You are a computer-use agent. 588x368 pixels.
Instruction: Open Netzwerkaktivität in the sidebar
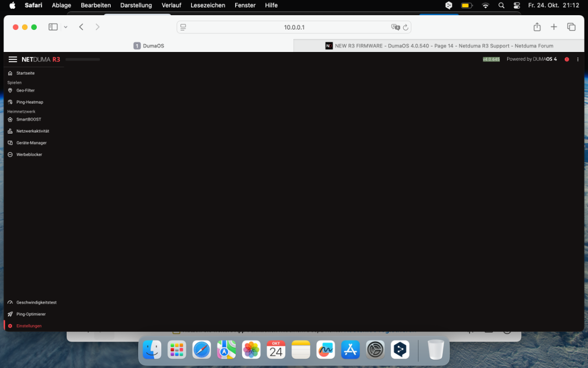pyautogui.click(x=32, y=131)
